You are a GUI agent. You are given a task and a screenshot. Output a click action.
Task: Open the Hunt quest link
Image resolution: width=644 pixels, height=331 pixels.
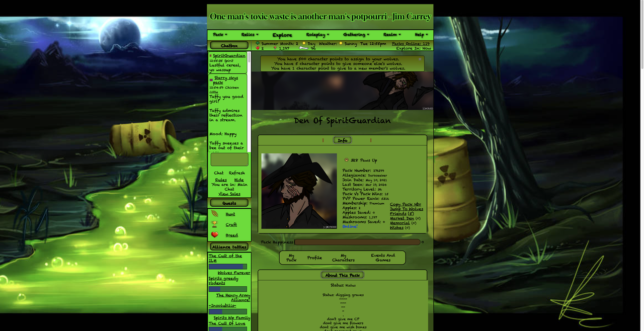(230, 214)
